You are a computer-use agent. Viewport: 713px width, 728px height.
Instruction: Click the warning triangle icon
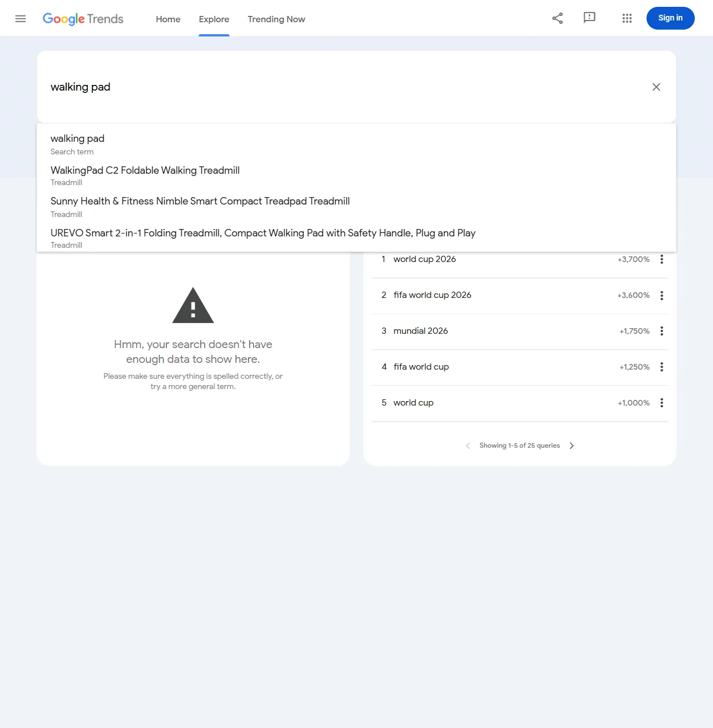193,305
